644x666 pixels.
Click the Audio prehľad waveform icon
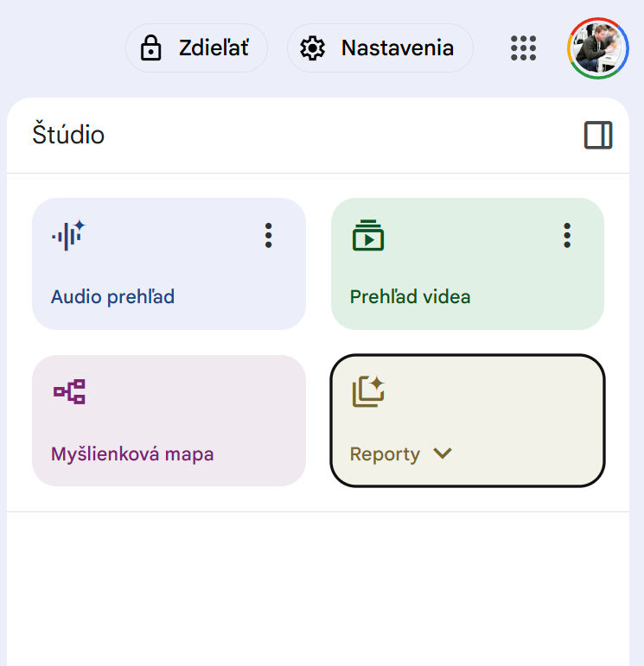[68, 235]
